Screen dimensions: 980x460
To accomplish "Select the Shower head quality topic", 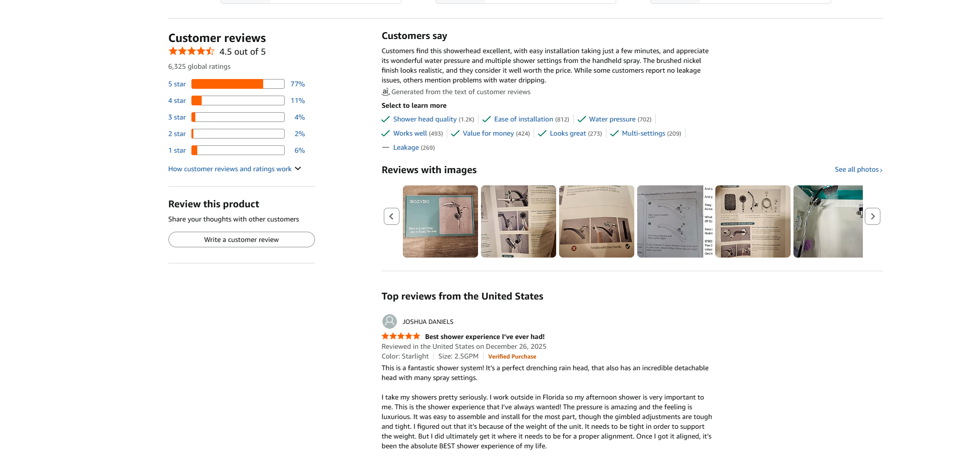I will point(425,119).
